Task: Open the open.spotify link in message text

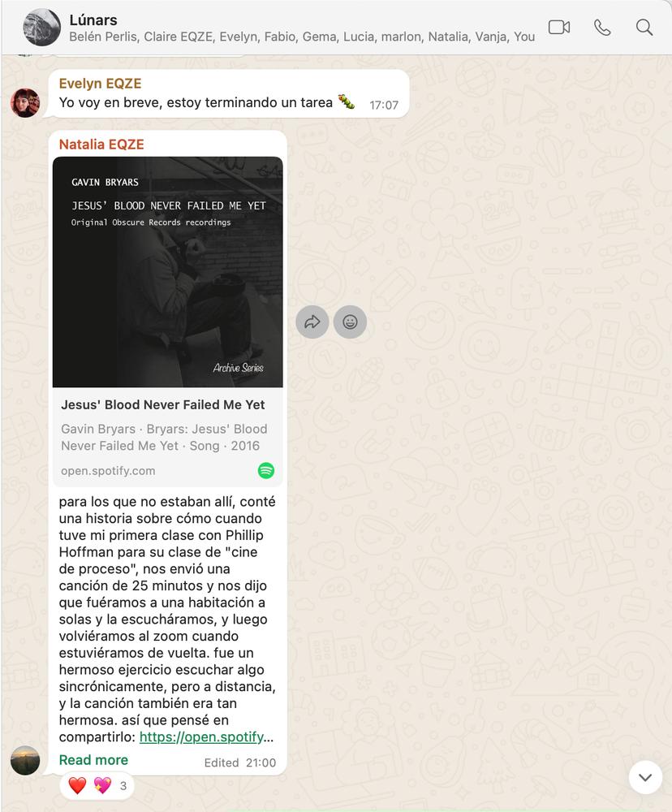Action: (206, 737)
